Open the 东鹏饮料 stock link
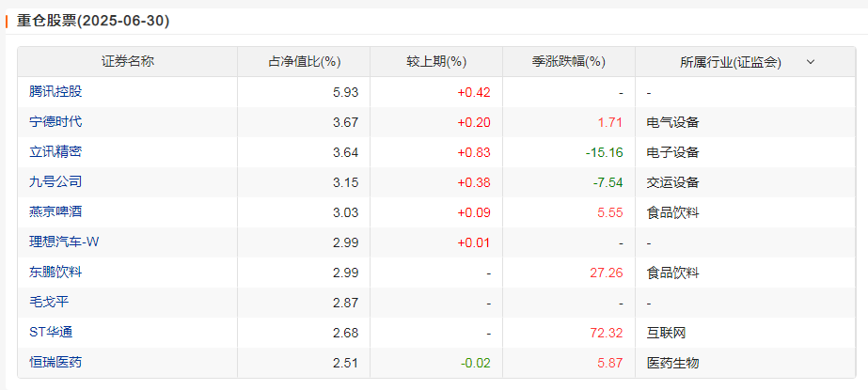The width and height of the screenshot is (868, 390). (x=55, y=273)
